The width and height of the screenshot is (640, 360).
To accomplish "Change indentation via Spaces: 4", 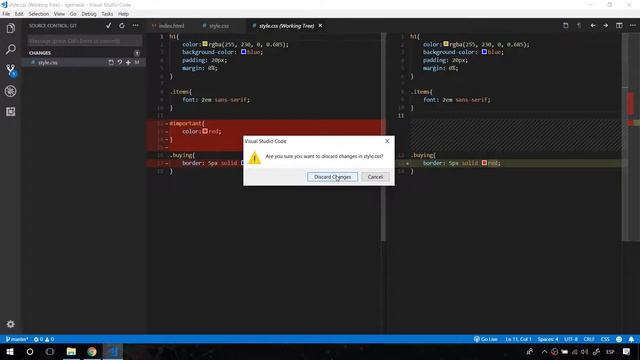I will click(548, 339).
